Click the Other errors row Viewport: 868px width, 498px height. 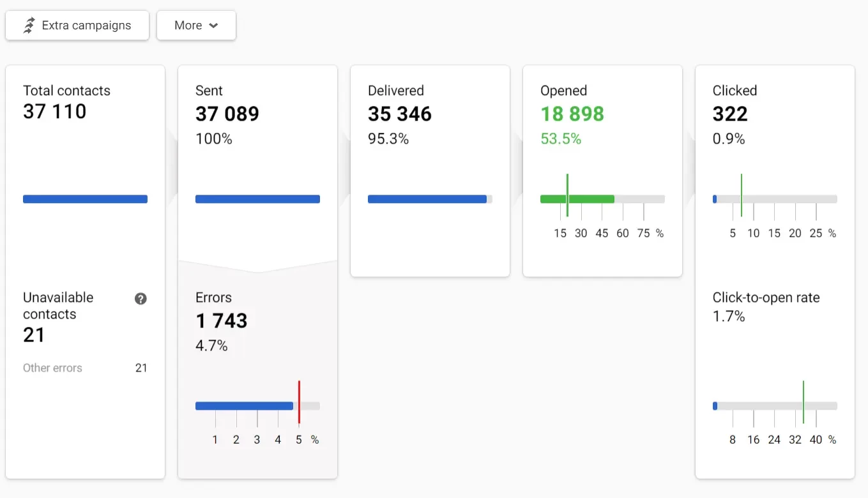[x=85, y=368]
